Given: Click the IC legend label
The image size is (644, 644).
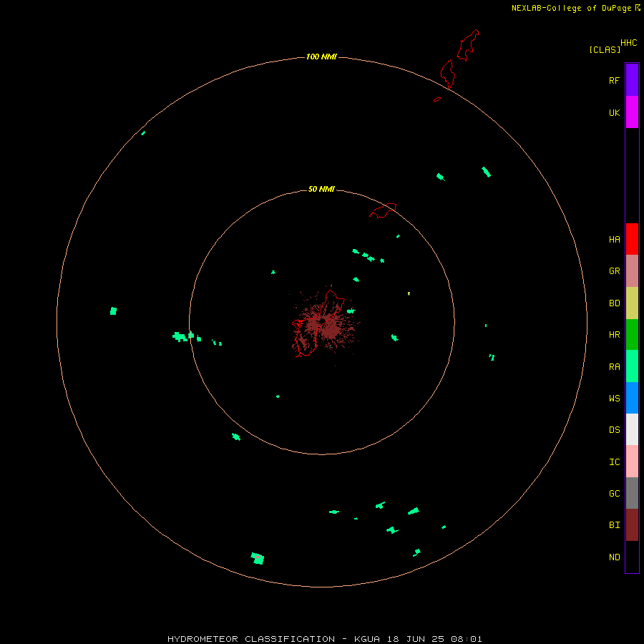Looking at the screenshot, I should coord(614,462).
